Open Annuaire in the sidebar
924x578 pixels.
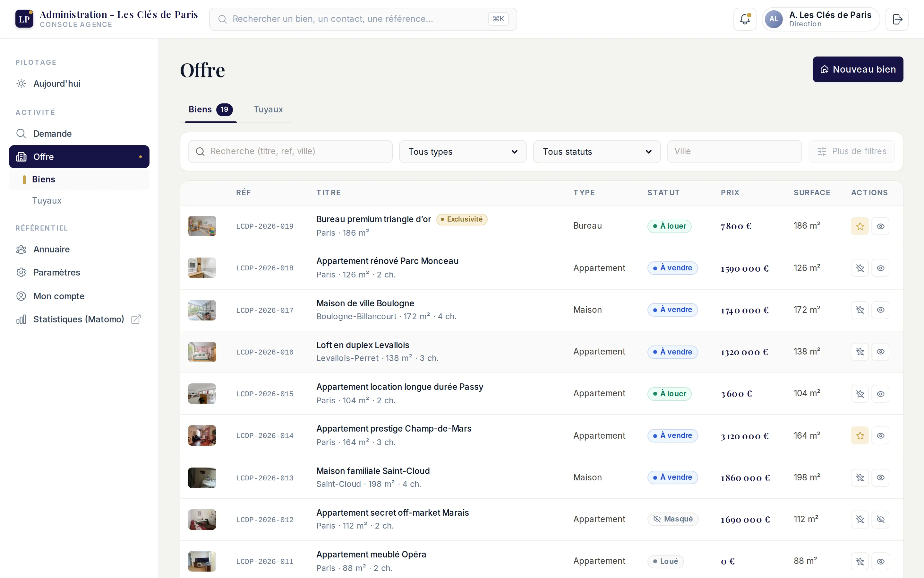click(79, 249)
